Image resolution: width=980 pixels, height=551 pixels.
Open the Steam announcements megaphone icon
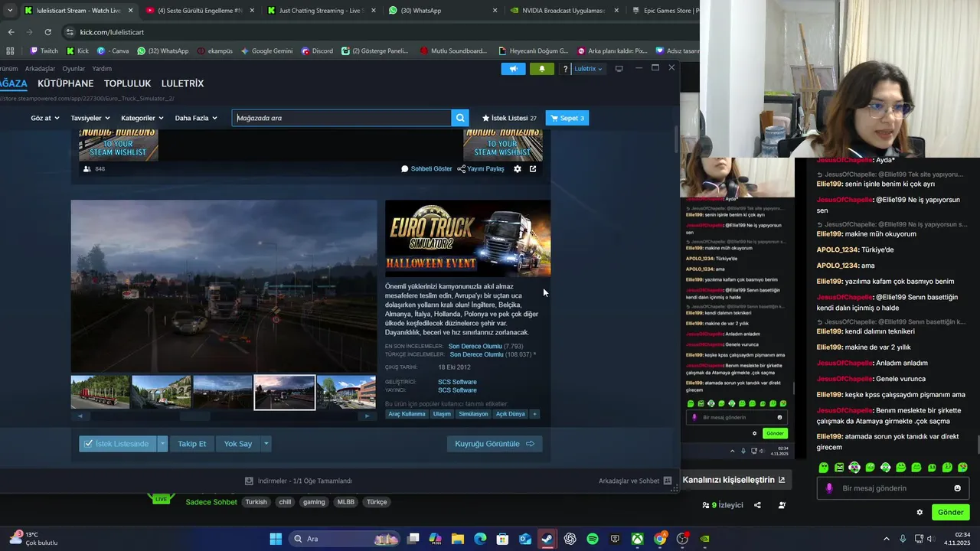pyautogui.click(x=513, y=69)
